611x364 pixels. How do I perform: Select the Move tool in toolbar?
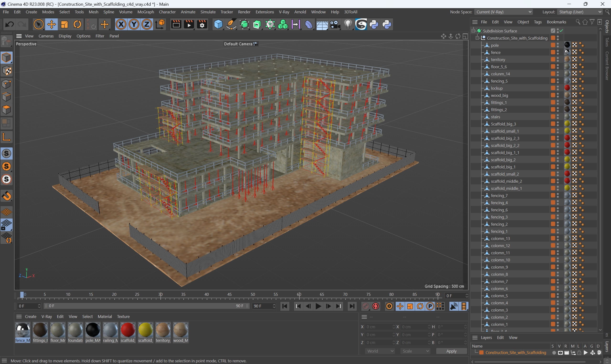[51, 25]
